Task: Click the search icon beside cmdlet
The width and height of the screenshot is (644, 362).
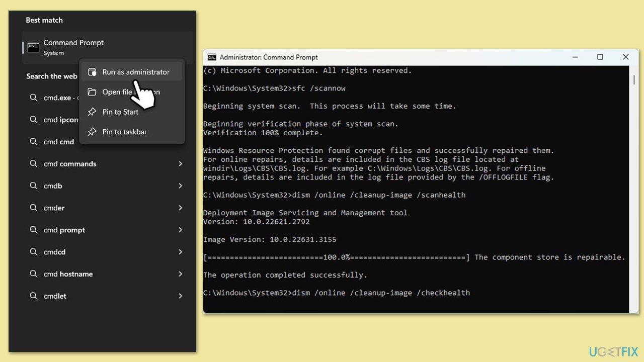Action: (34, 296)
